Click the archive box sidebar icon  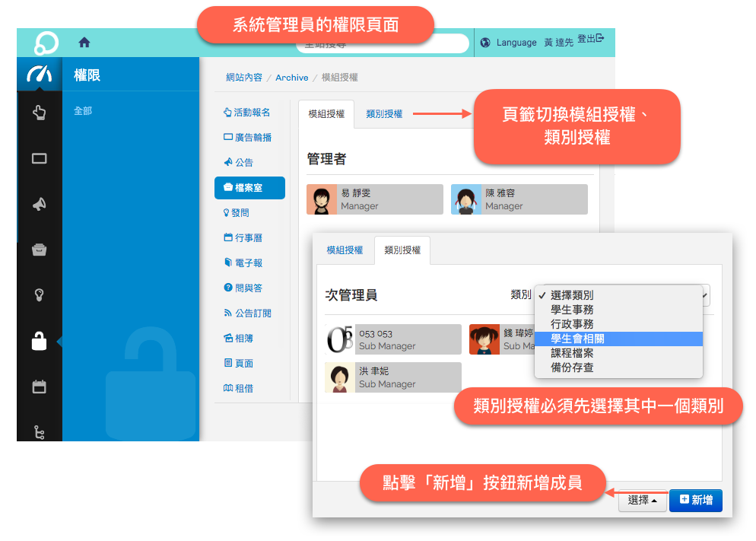[x=39, y=250]
